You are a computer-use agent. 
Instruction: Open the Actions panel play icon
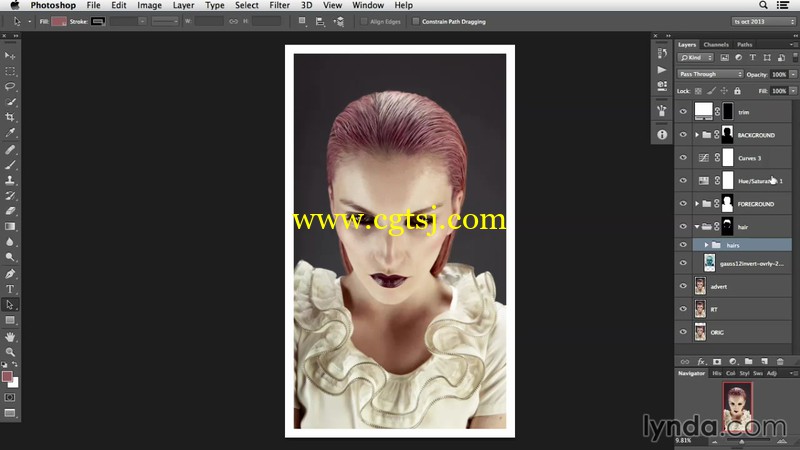[x=662, y=69]
